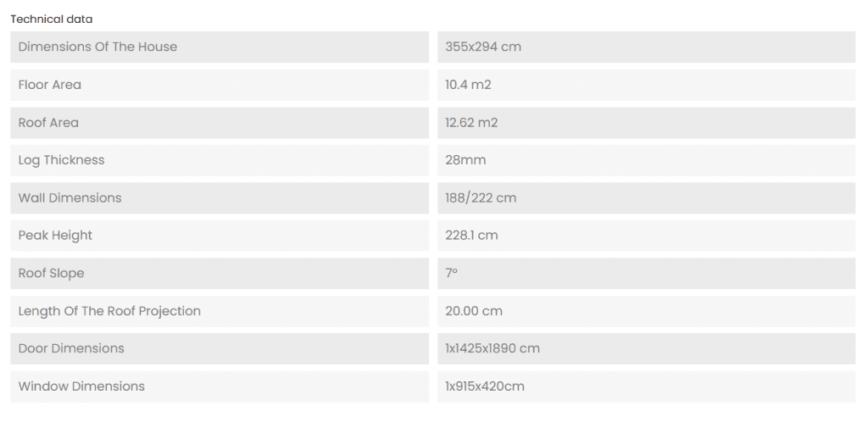Click the 20.00 cm value cell
The image size is (868, 422).
pyautogui.click(x=474, y=311)
